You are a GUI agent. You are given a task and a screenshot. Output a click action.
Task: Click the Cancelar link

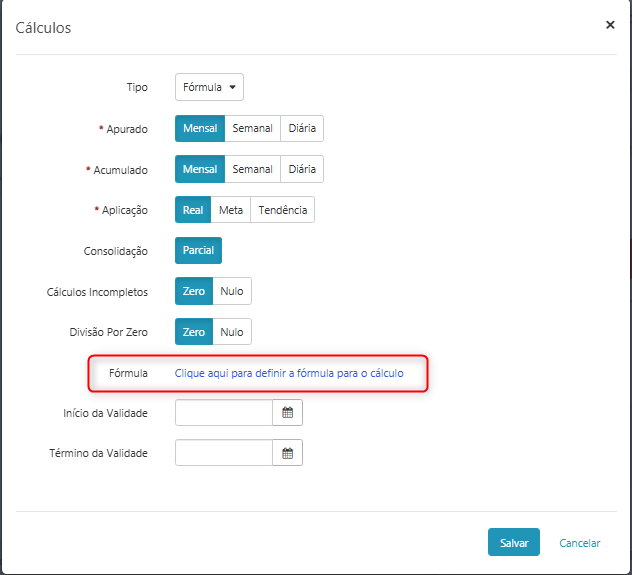pos(580,543)
